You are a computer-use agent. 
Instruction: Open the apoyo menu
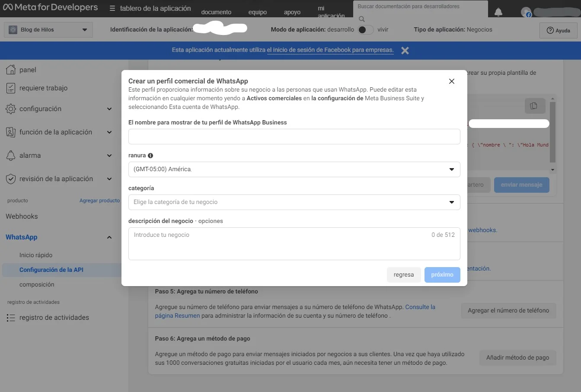(x=292, y=12)
